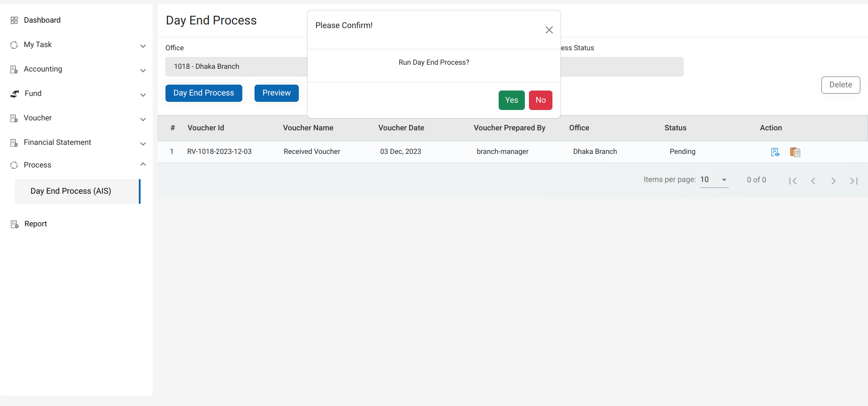This screenshot has width=868, height=406.
Task: Click the Voucher sidebar icon
Action: (x=14, y=118)
